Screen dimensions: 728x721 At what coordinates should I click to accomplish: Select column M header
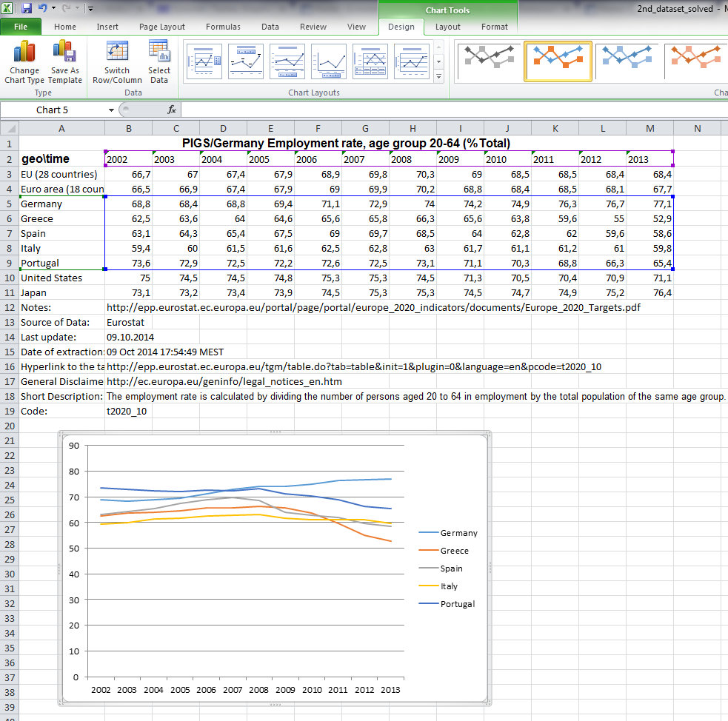(650, 129)
